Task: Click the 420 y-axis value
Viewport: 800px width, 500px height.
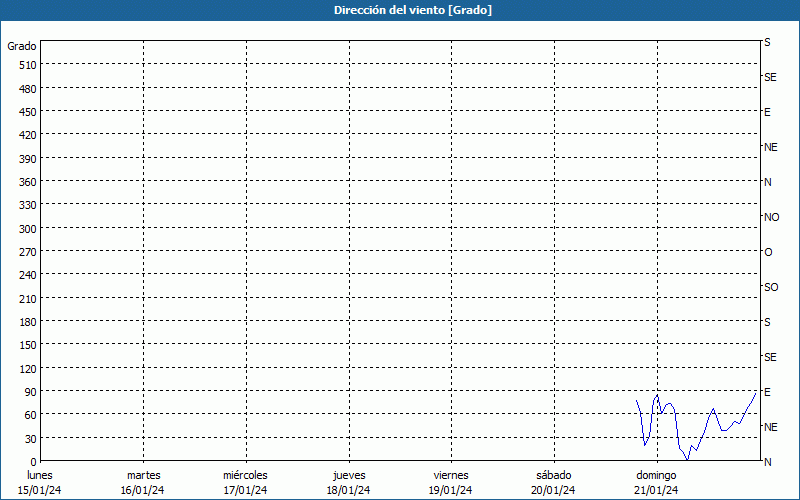Action: click(28, 136)
